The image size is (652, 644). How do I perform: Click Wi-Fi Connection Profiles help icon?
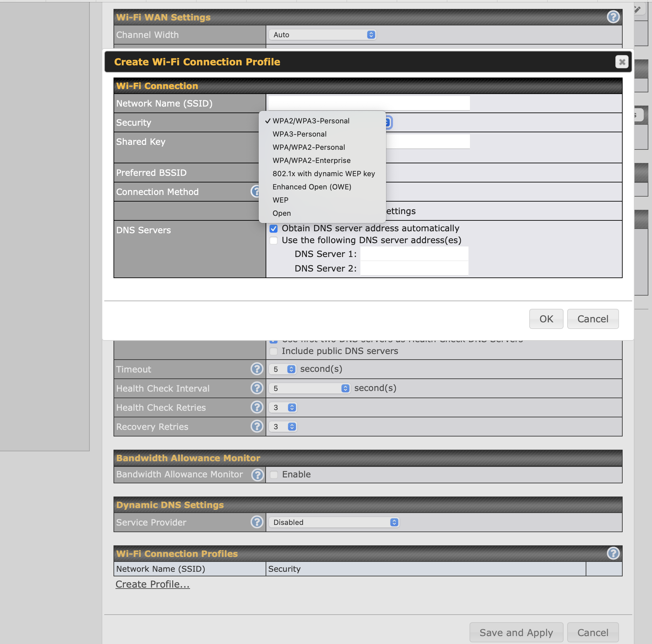(x=613, y=553)
